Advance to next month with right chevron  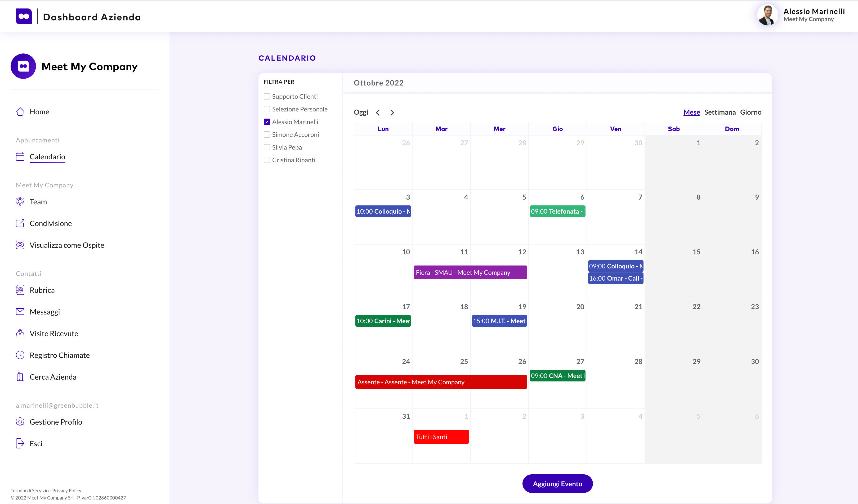pyautogui.click(x=392, y=113)
